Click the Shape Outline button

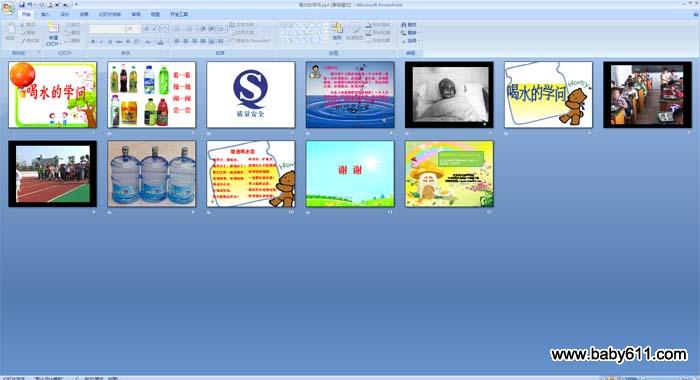378,33
